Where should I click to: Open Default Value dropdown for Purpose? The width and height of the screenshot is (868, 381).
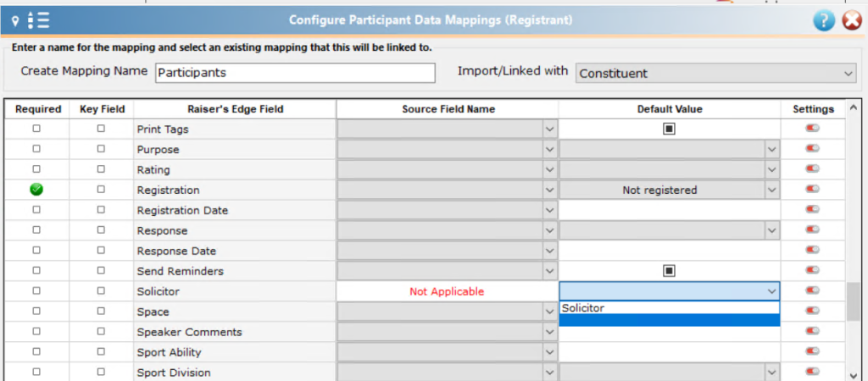tap(771, 149)
